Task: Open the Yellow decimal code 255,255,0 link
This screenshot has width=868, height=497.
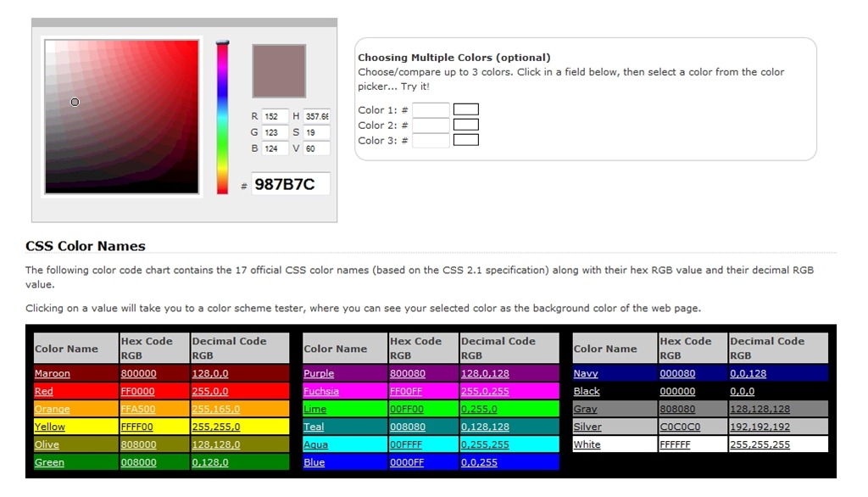Action: click(216, 427)
